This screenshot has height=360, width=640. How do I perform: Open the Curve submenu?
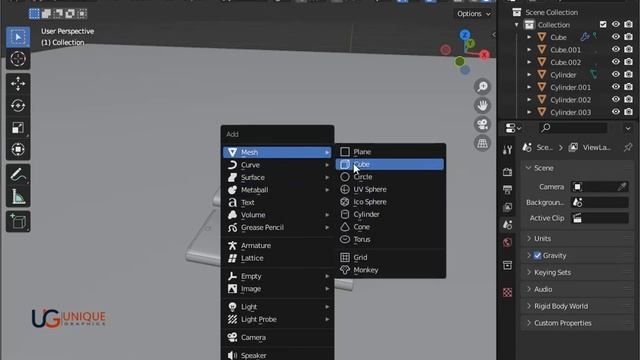tap(278, 165)
